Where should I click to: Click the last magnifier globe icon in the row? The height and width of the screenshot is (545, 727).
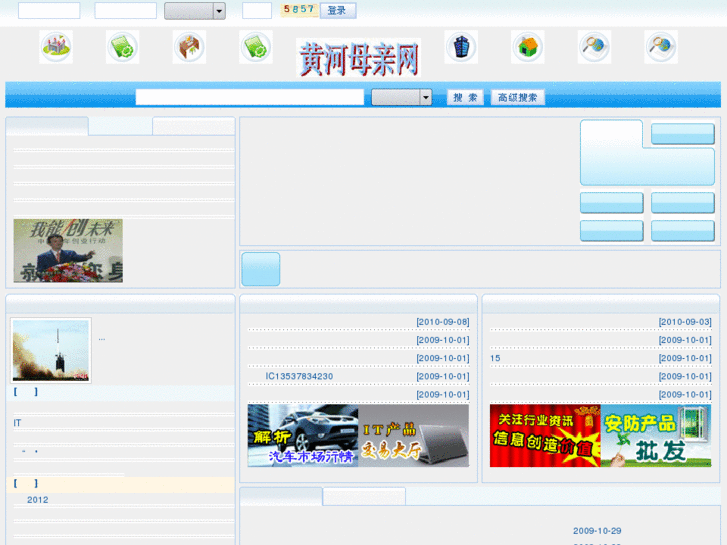[x=661, y=47]
